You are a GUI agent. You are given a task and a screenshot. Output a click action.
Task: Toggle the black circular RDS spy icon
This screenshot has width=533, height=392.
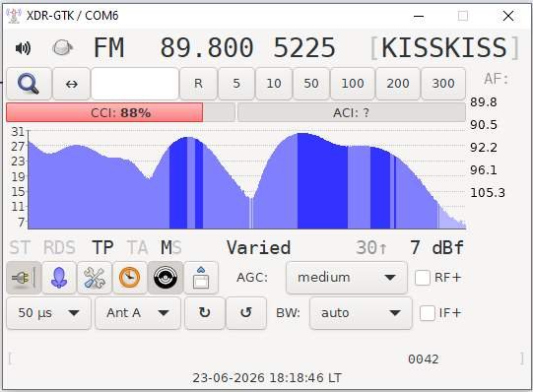pyautogui.click(x=166, y=278)
